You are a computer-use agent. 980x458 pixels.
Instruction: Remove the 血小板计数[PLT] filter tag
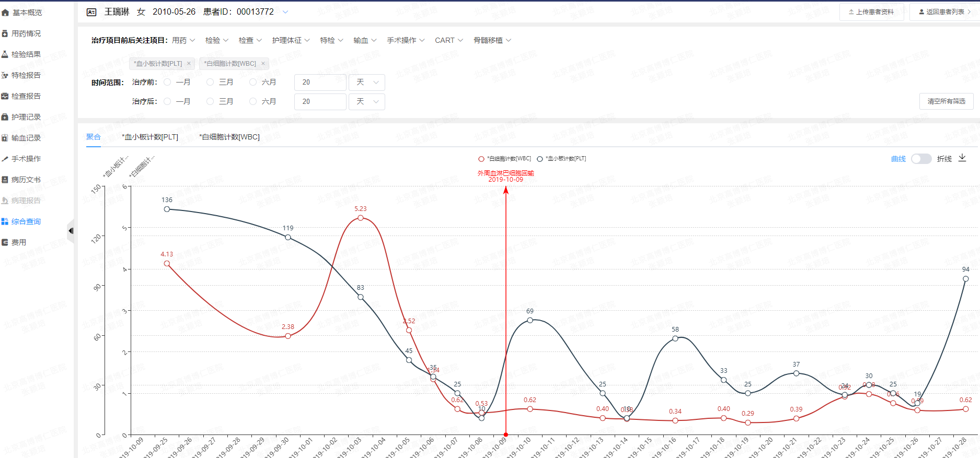click(189, 64)
